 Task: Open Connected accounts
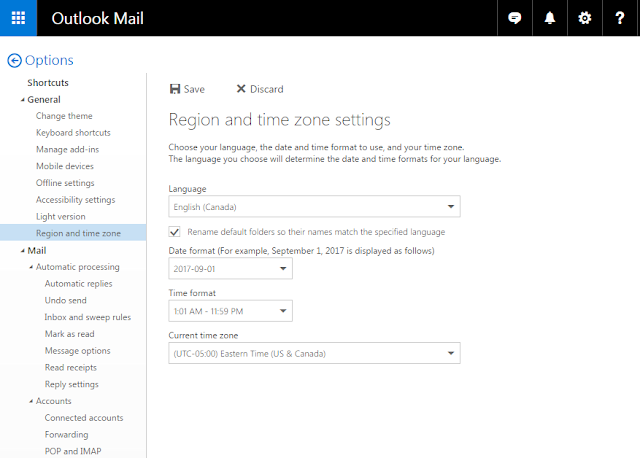point(84,418)
